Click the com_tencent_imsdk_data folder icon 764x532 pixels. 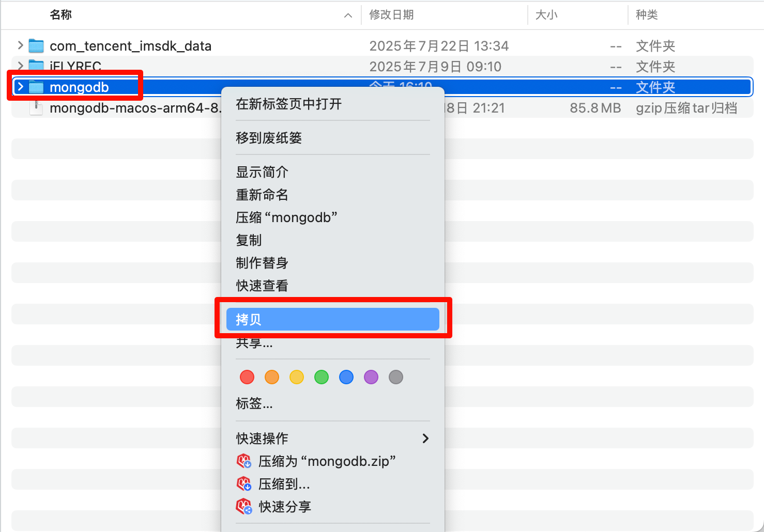(x=36, y=46)
